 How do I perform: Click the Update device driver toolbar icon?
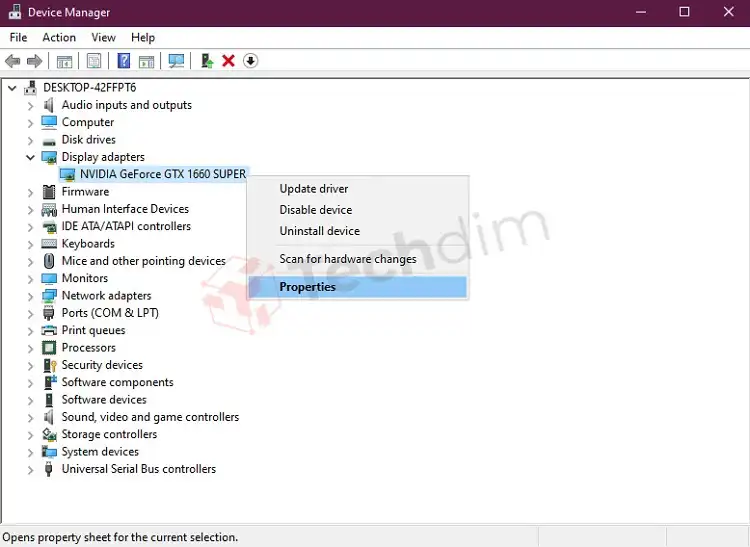pyautogui.click(x=207, y=61)
